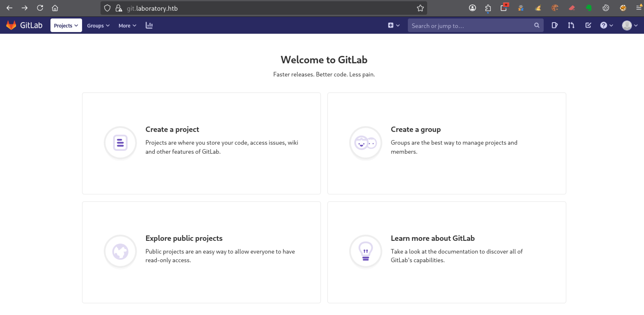This screenshot has height=315, width=644.
Task: Click the insecure connection padlock icon
Action: [x=119, y=8]
